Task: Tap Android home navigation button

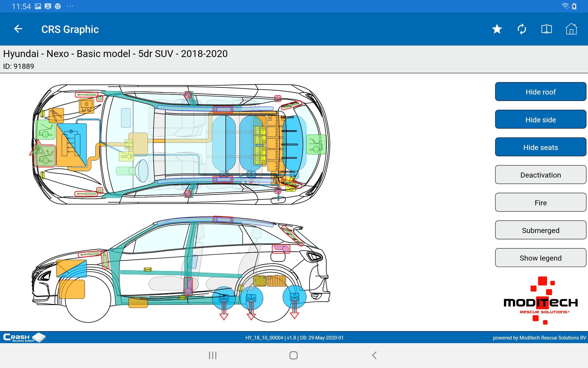Action: click(294, 355)
